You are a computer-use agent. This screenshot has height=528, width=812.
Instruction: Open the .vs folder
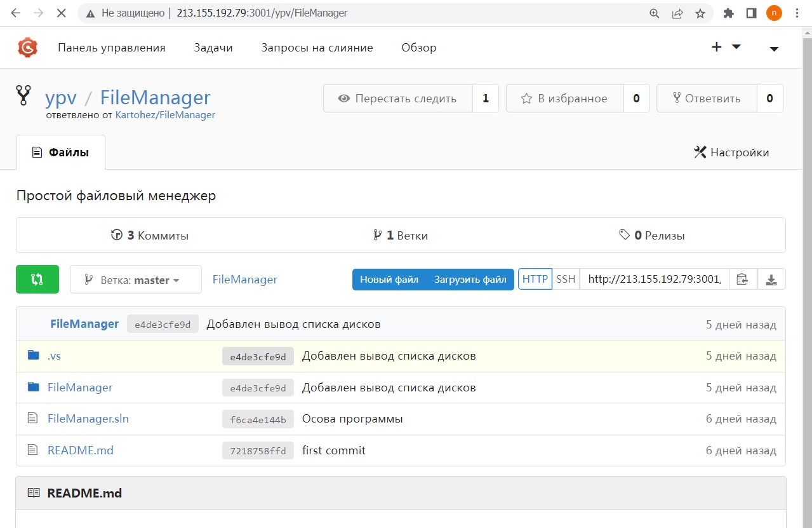54,356
